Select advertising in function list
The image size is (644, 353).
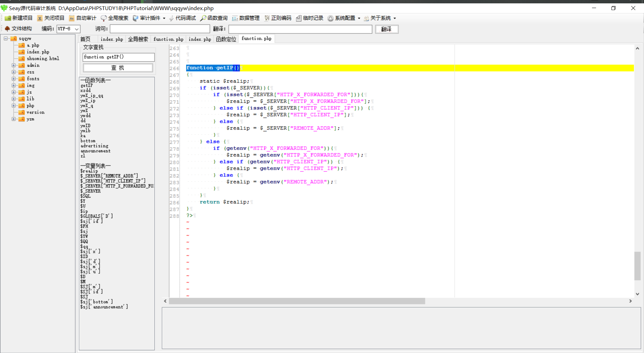coord(94,146)
